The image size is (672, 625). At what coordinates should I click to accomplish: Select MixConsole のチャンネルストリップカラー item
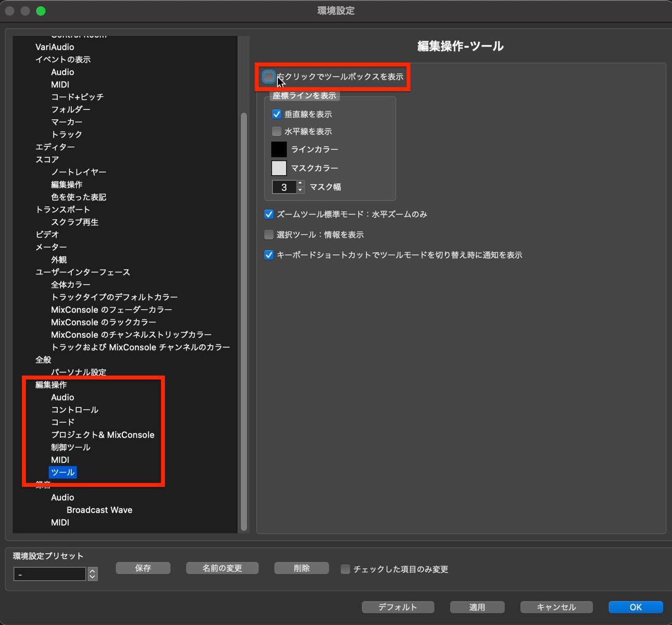[131, 334]
